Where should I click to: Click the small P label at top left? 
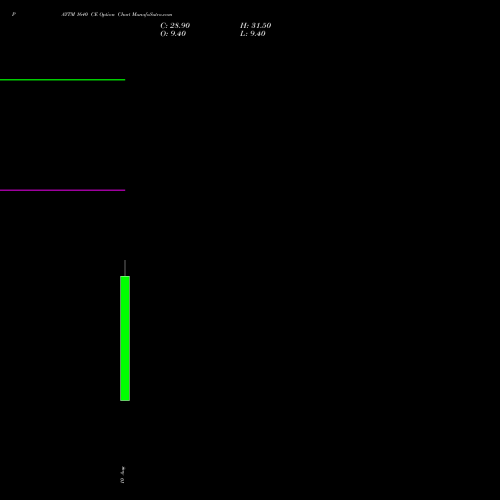pyautogui.click(x=14, y=14)
